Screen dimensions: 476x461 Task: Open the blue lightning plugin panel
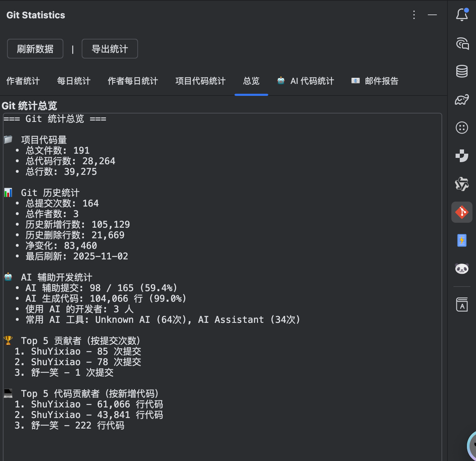pyautogui.click(x=462, y=240)
